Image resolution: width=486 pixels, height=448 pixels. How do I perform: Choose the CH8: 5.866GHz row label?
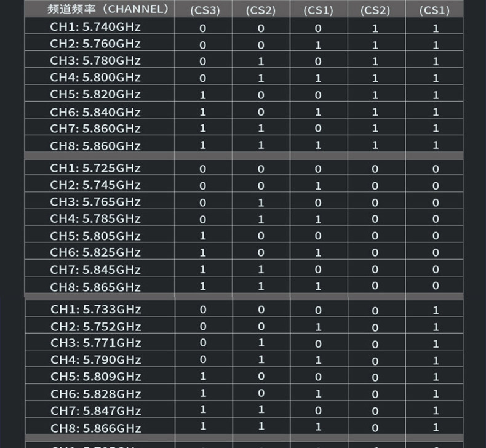(x=96, y=428)
